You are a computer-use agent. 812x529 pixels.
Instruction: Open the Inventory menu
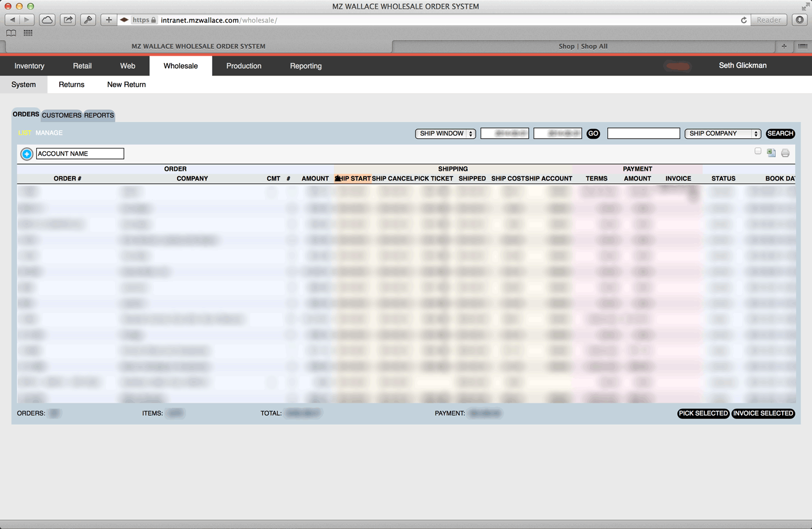click(29, 66)
